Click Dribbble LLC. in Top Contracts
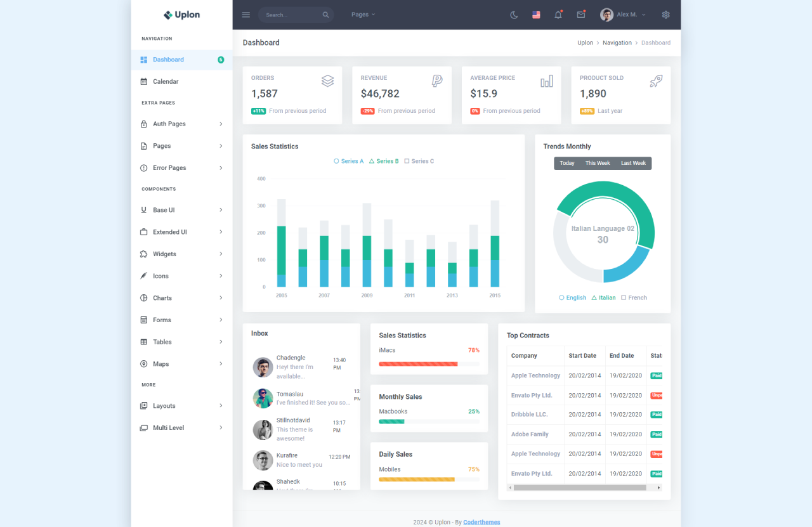 pyautogui.click(x=529, y=415)
